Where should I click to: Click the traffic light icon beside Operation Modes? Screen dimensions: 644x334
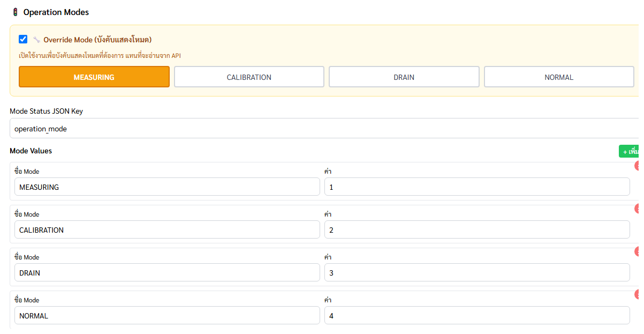[15, 12]
